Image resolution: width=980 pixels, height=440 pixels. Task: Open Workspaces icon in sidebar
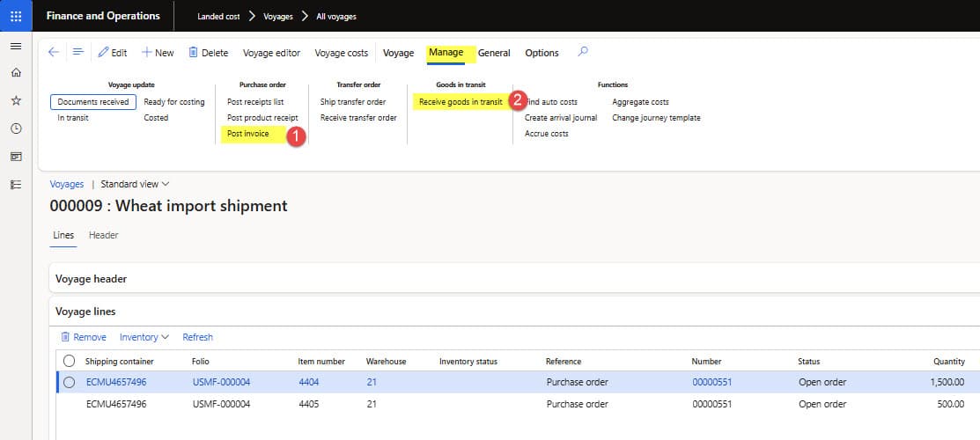(16, 157)
